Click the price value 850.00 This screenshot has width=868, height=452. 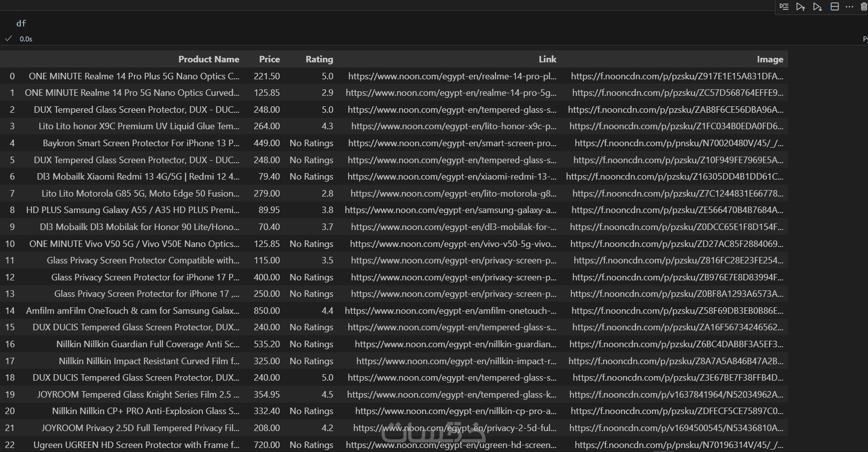coord(267,311)
